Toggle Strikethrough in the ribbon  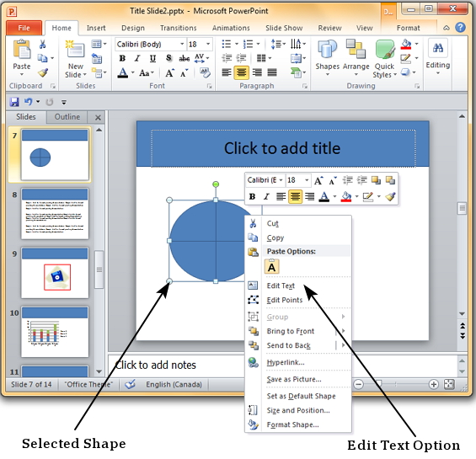[185, 58]
